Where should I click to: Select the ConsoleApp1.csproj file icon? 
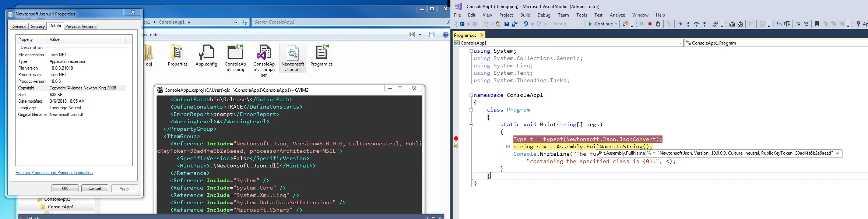pyautogui.click(x=235, y=58)
